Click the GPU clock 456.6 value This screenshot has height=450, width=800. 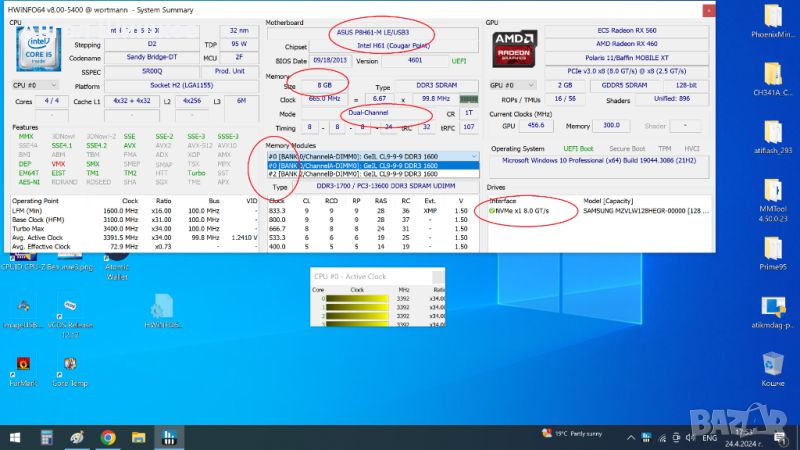pos(536,126)
